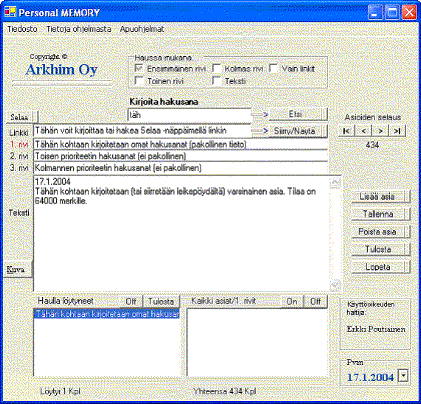Enable the Teksti search checkbox
This screenshot has width=421, height=404.
217,81
